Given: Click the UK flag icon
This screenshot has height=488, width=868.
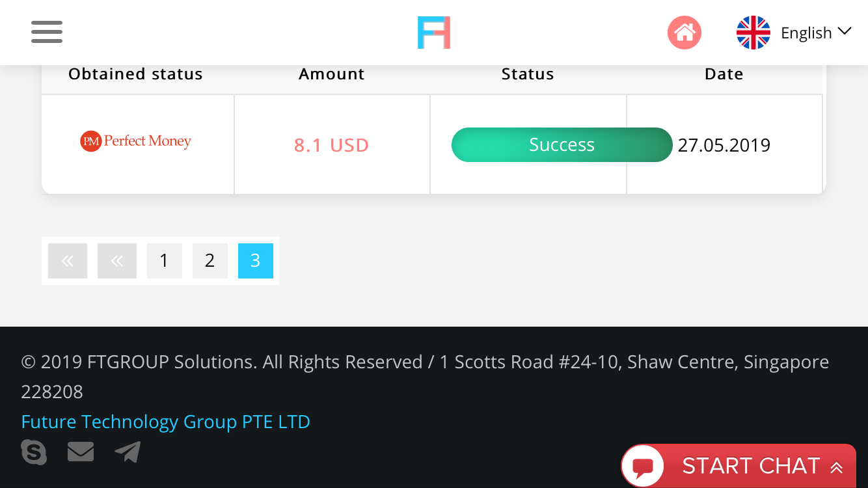Looking at the screenshot, I should (753, 33).
